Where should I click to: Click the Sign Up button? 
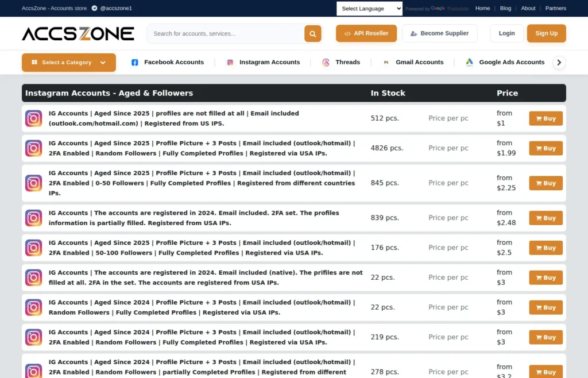(x=547, y=33)
